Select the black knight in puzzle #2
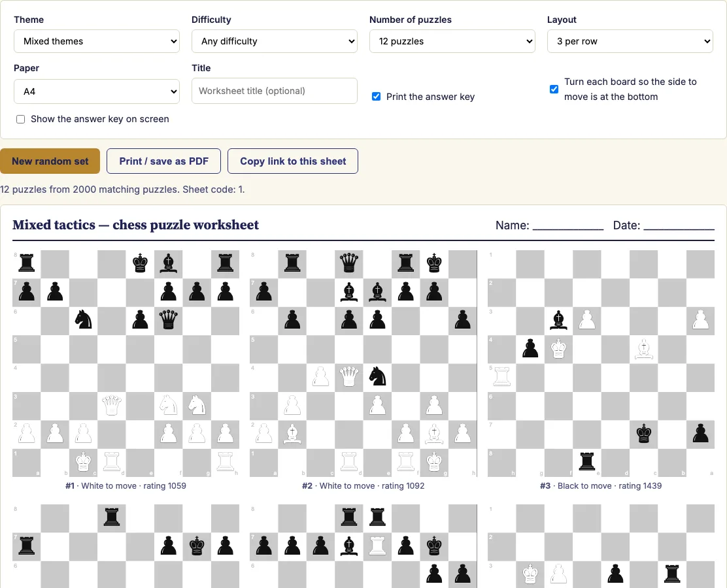The image size is (727, 588). 377,377
